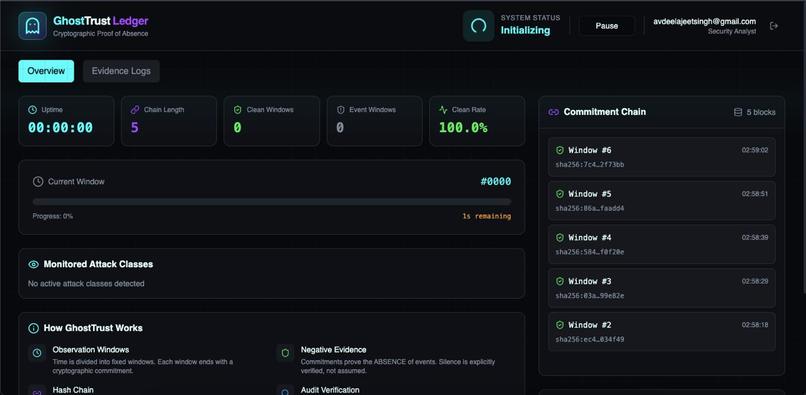Click the clock icon in Uptime card
The width and height of the screenshot is (806, 395).
pyautogui.click(x=32, y=110)
